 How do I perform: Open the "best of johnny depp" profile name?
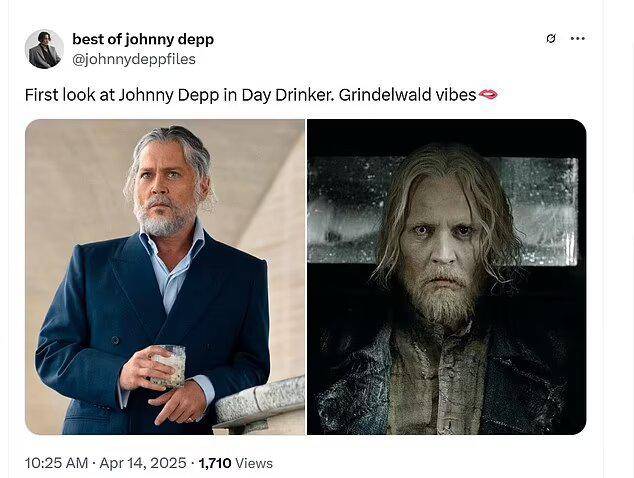143,39
